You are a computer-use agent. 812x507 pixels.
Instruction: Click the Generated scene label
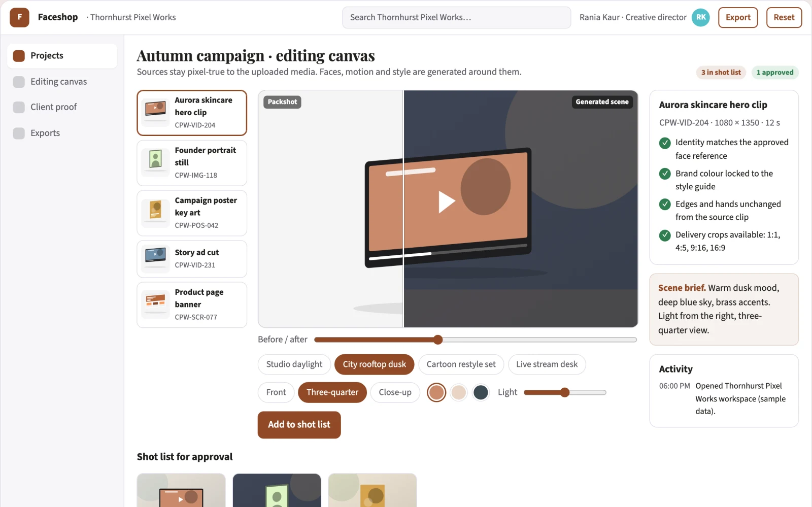click(602, 102)
